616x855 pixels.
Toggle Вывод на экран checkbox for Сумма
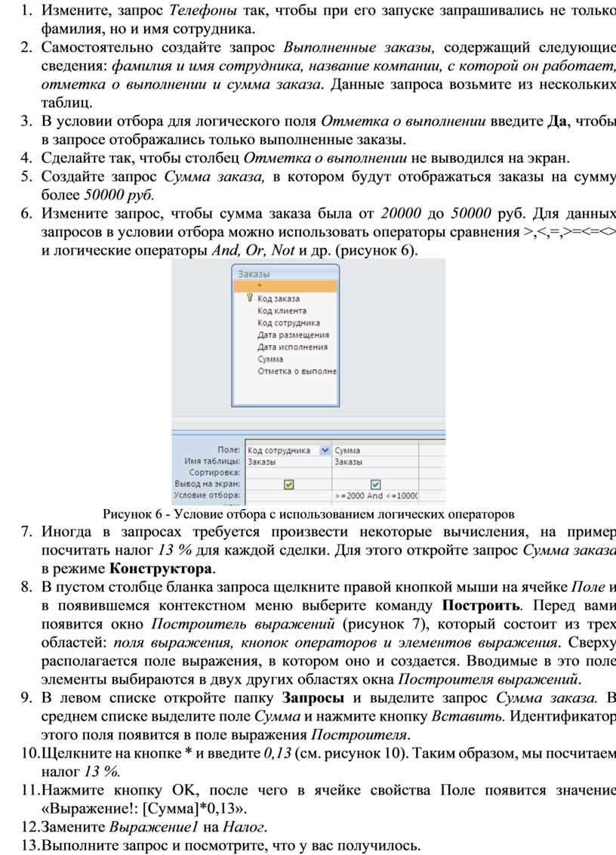[x=376, y=484]
